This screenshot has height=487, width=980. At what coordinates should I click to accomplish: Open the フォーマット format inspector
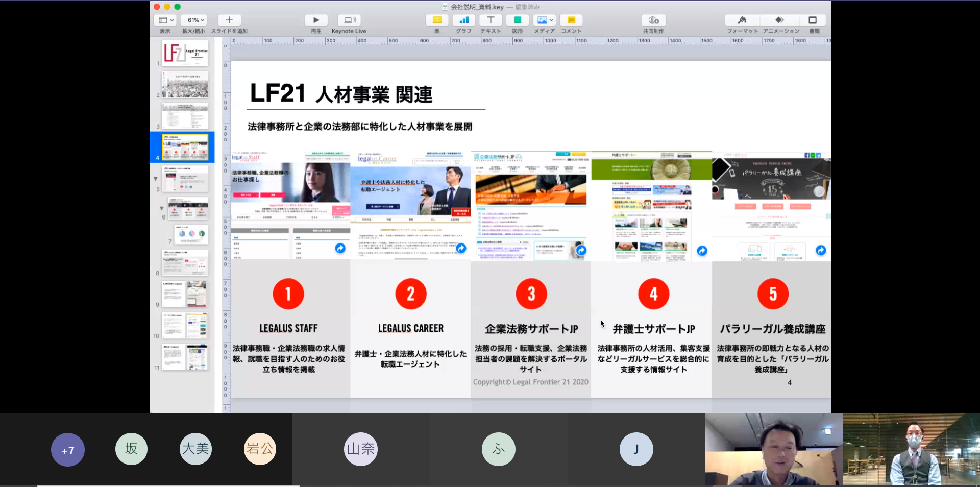(743, 20)
